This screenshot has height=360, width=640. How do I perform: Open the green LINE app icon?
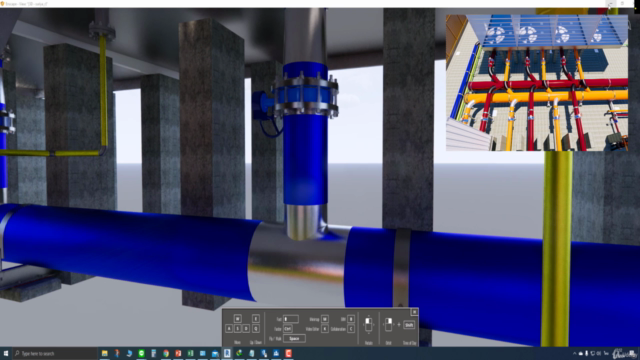click(x=141, y=353)
